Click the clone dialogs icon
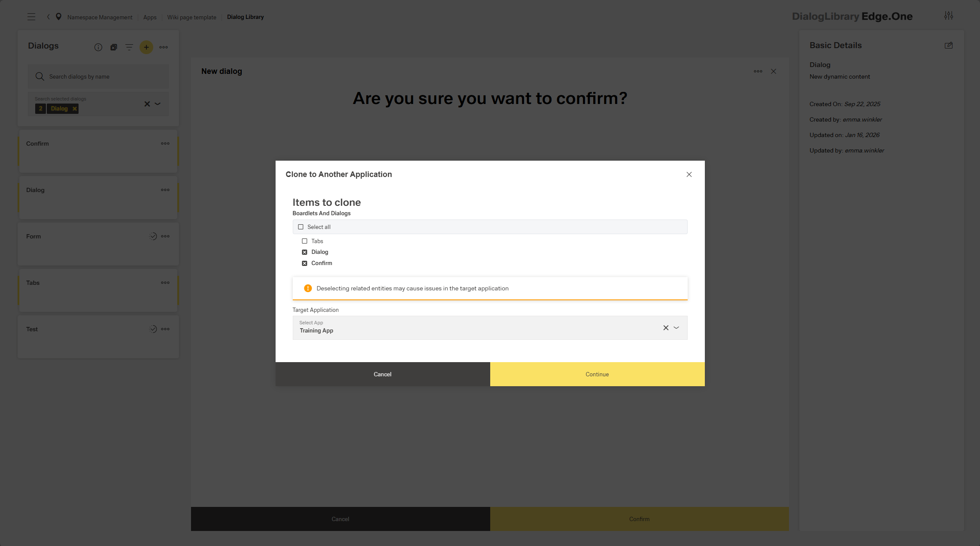 113,47
